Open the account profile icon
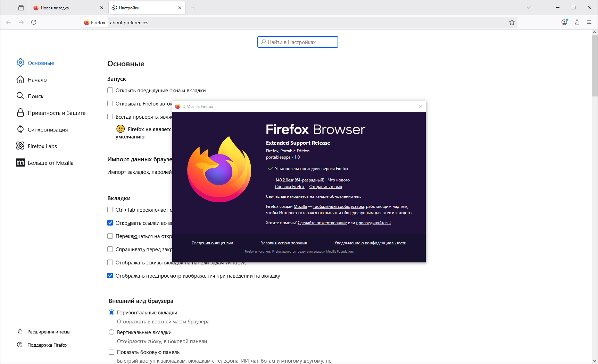The width and height of the screenshot is (598, 364). pos(564,22)
